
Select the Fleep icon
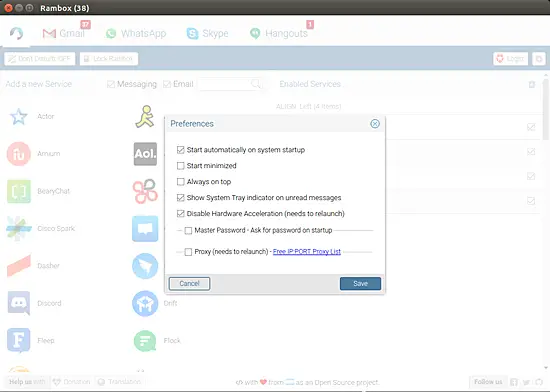(19, 340)
